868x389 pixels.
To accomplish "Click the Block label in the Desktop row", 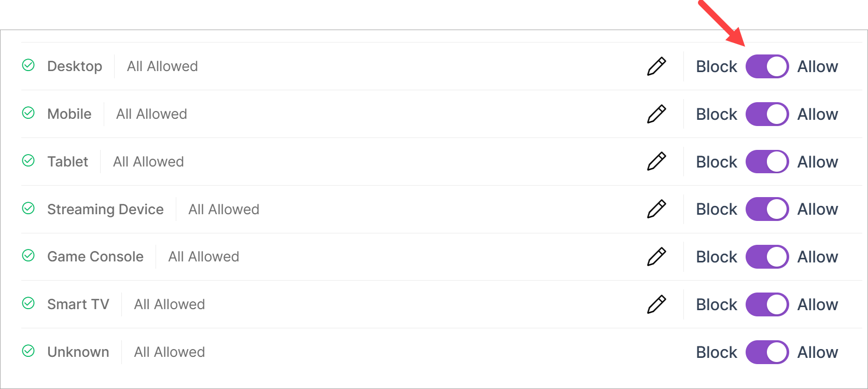I will [716, 66].
